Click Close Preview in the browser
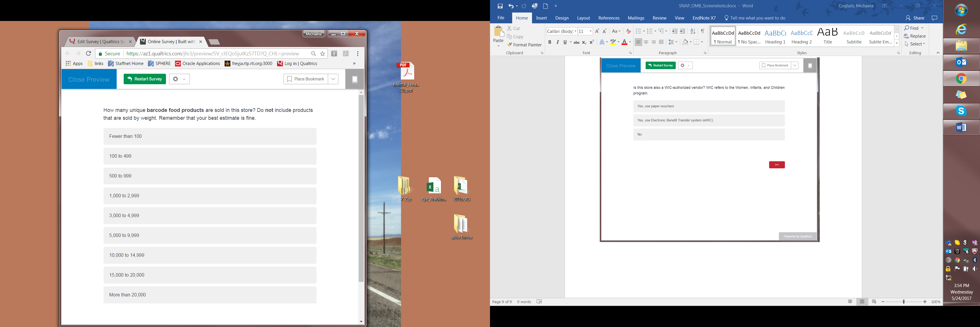The height and width of the screenshot is (327, 980). point(89,79)
